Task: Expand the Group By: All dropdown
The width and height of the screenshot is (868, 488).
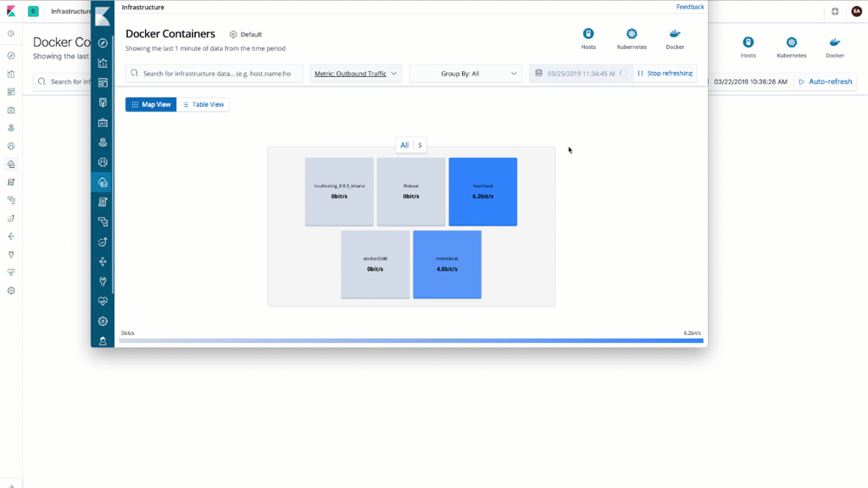Action: pyautogui.click(x=465, y=73)
